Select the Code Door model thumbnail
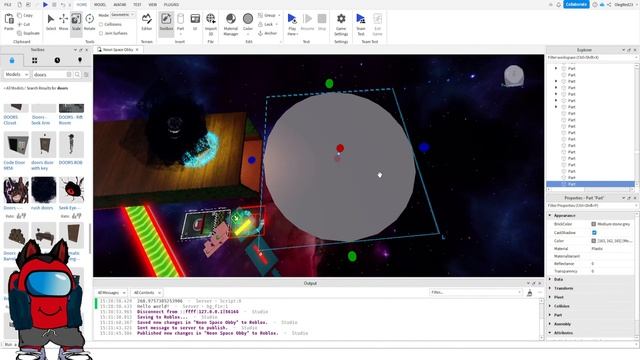This screenshot has width=640, height=360. (16, 145)
